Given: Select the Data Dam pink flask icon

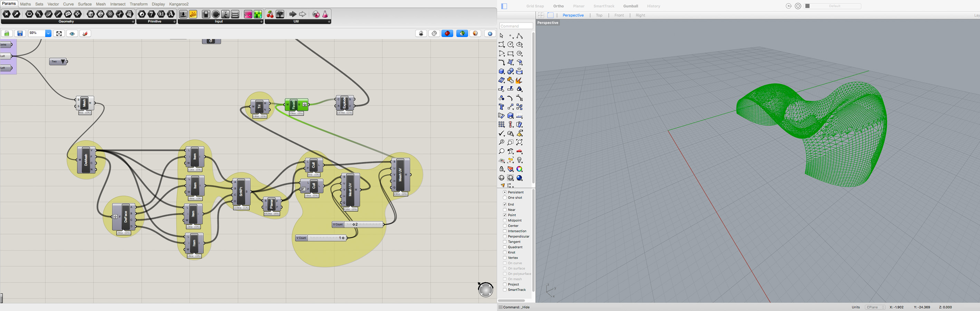Looking at the screenshot, I should coord(325,14).
